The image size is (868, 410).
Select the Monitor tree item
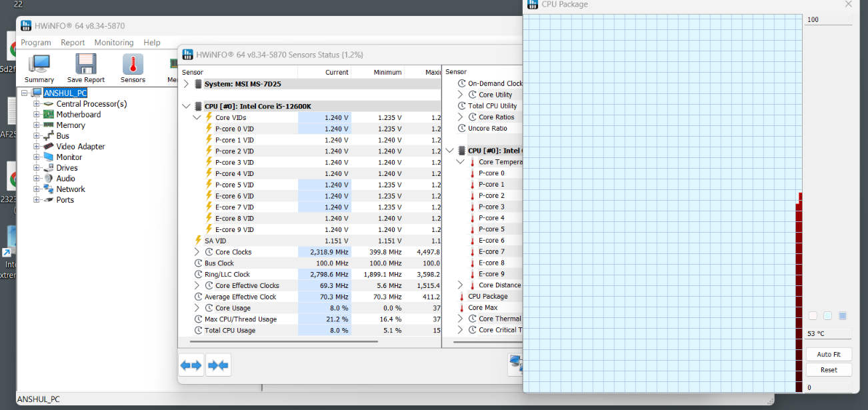tap(69, 157)
